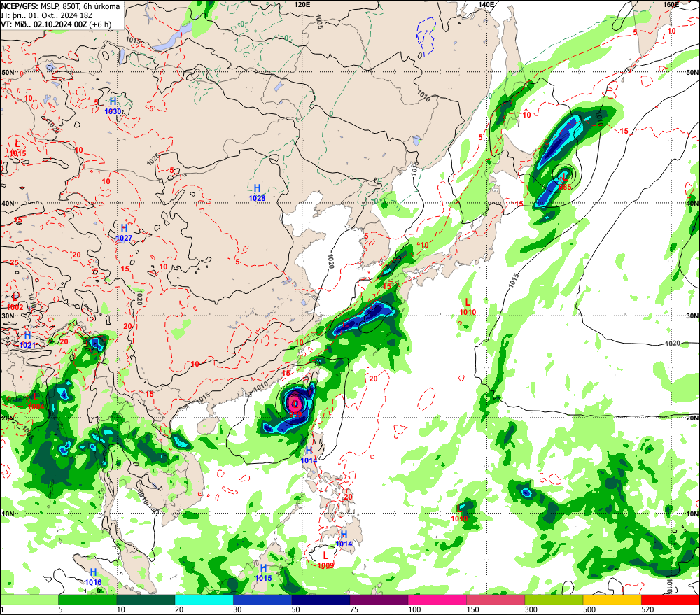Click the high pressure 'H 1016' marker
This screenshot has width=700, height=615.
93,577
